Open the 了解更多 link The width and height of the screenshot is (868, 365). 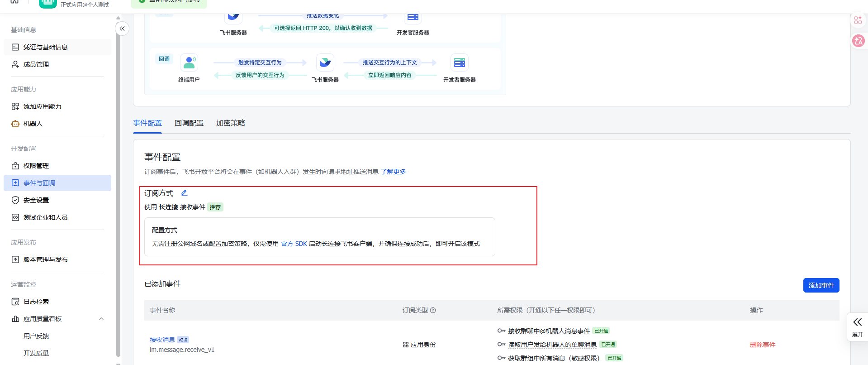393,172
